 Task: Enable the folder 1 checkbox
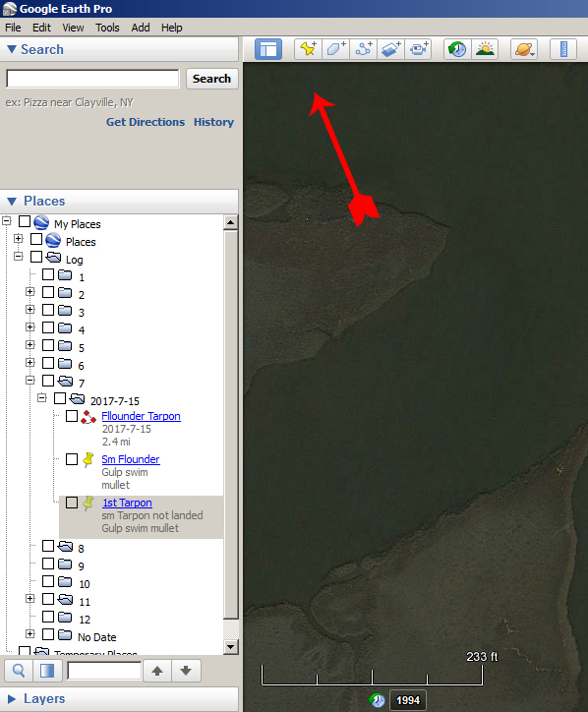point(48,274)
